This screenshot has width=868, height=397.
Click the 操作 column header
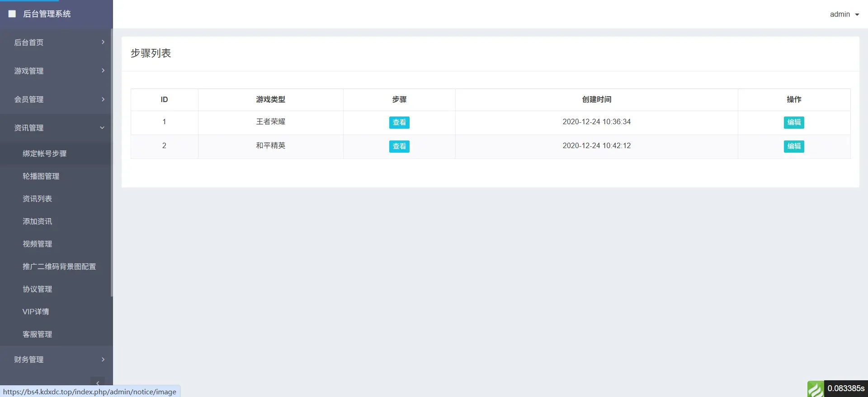coord(794,99)
